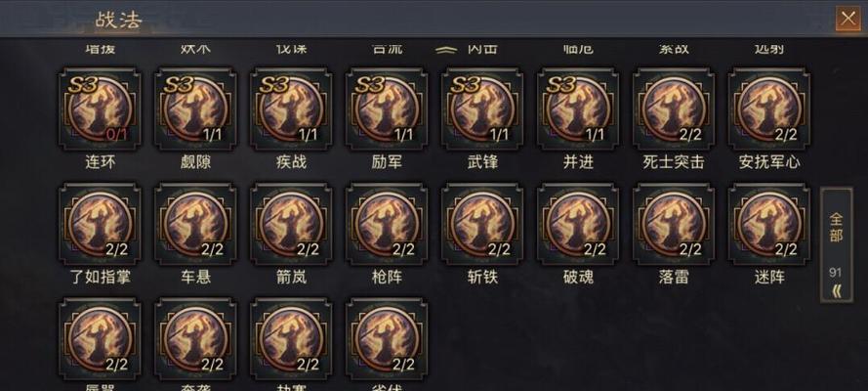Open the 了如指掌 tactic

[100, 224]
